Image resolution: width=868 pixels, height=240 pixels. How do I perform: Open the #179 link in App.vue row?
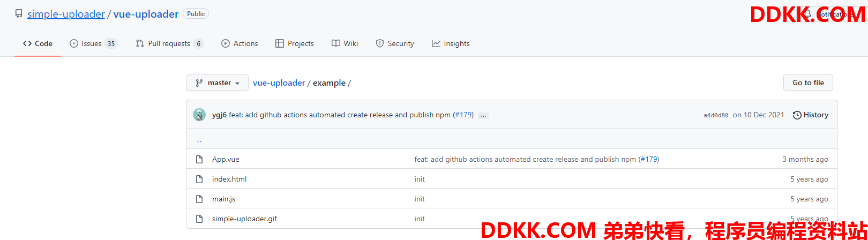pos(649,159)
